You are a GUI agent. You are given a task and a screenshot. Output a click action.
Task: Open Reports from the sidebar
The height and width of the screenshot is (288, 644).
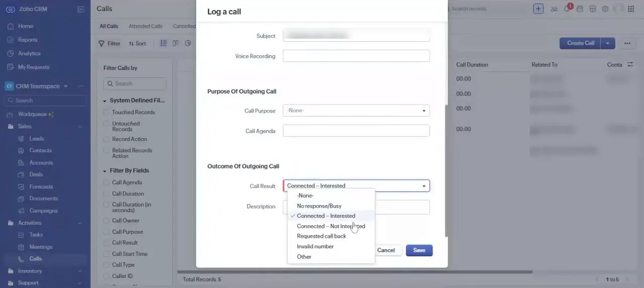[x=28, y=40]
